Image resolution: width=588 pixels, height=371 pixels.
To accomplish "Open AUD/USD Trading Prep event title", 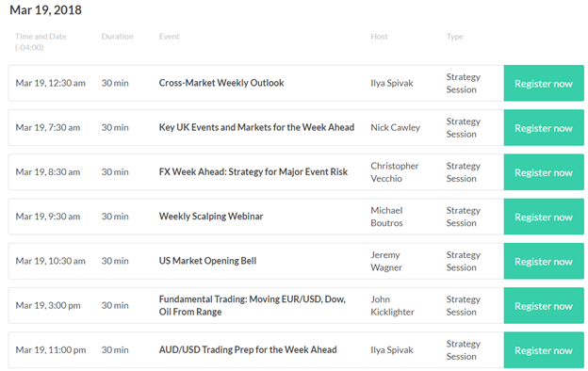I will pos(248,349).
